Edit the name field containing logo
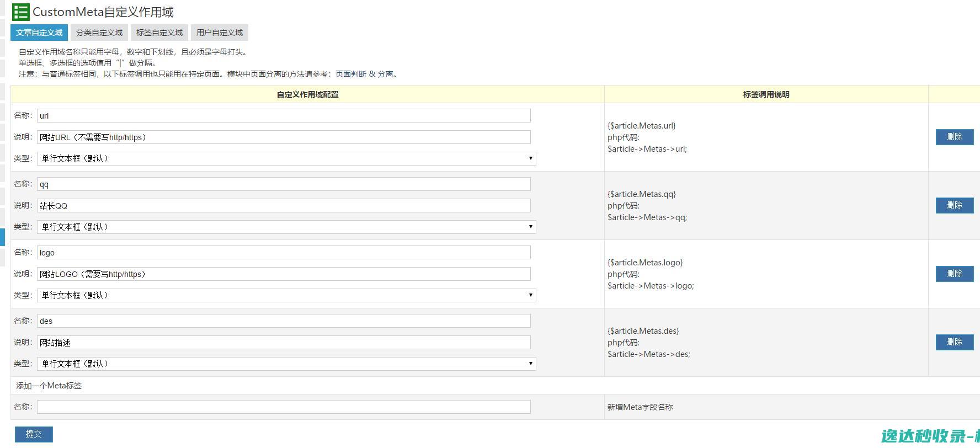The width and height of the screenshot is (980, 448). [x=284, y=252]
